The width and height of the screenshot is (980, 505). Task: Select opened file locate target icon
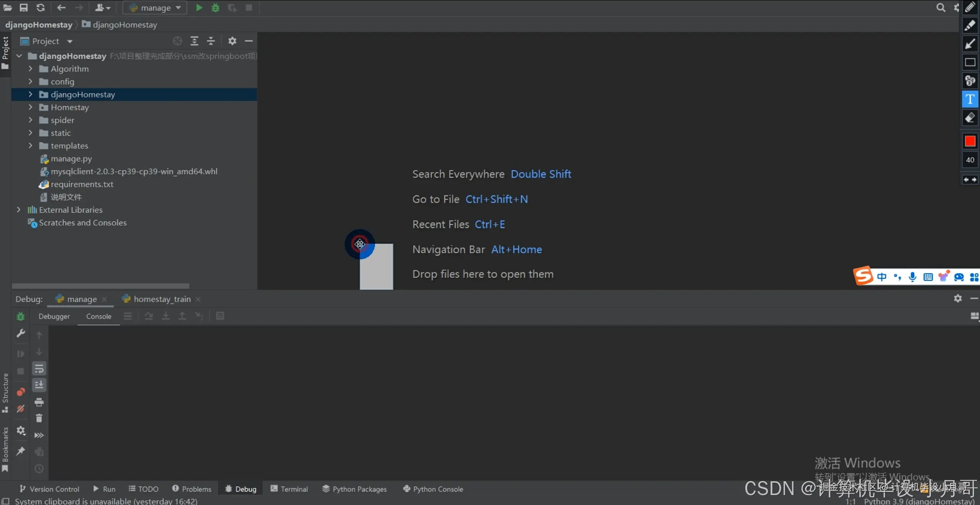click(177, 41)
